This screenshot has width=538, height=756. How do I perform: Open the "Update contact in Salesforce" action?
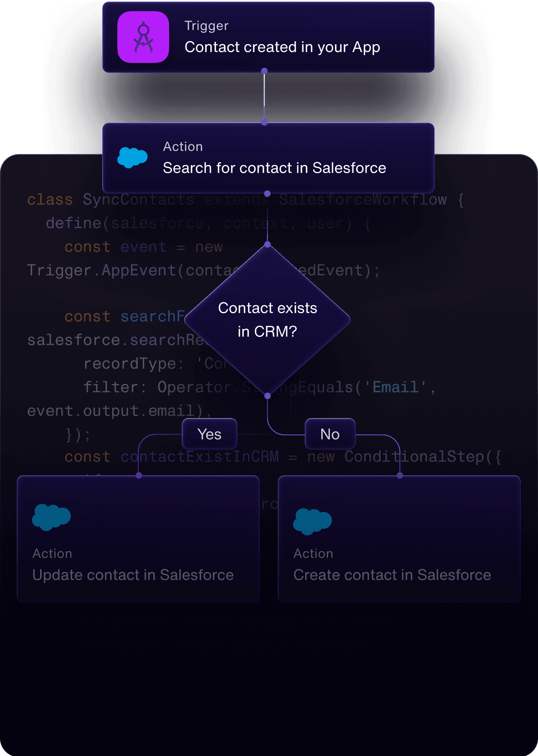pyautogui.click(x=133, y=575)
